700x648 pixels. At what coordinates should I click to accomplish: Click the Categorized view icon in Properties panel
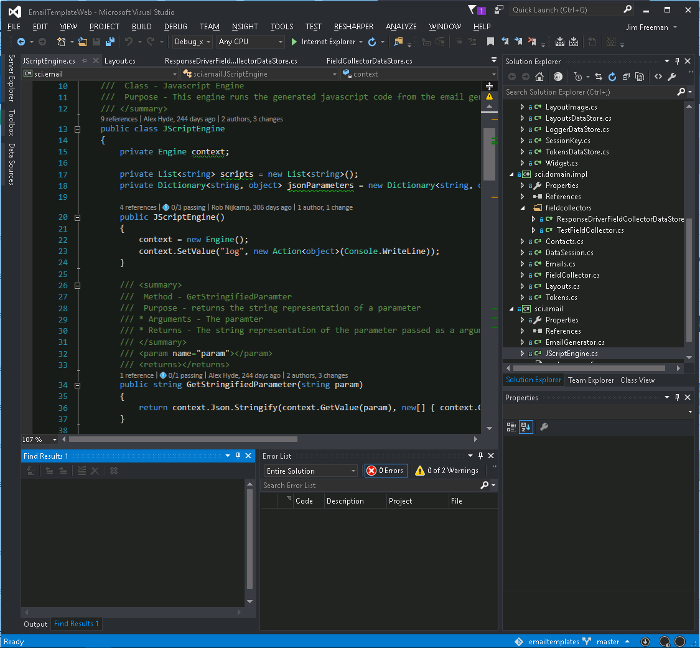coord(512,427)
